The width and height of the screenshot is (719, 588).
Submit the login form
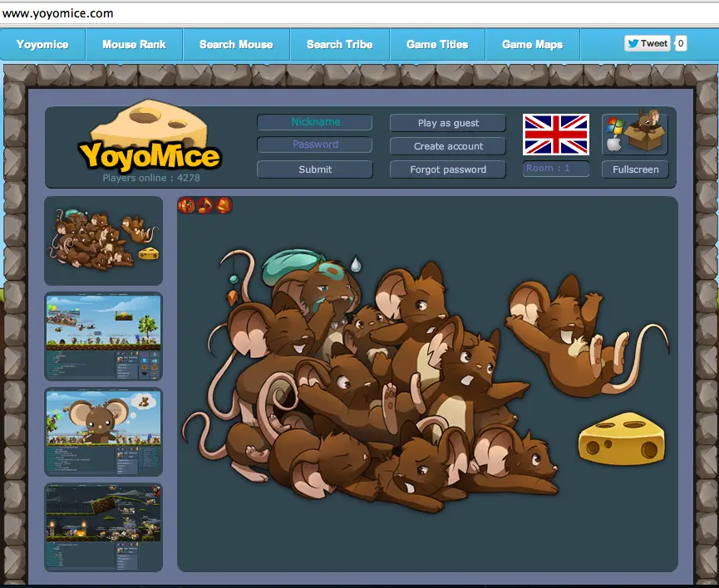315,169
